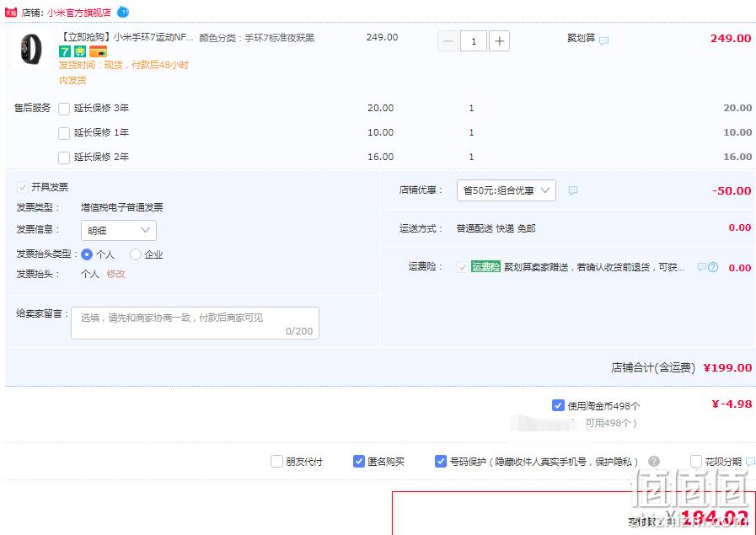Image resolution: width=756 pixels, height=535 pixels.
Task: Click the 0/200 character counter
Action: coord(299,331)
